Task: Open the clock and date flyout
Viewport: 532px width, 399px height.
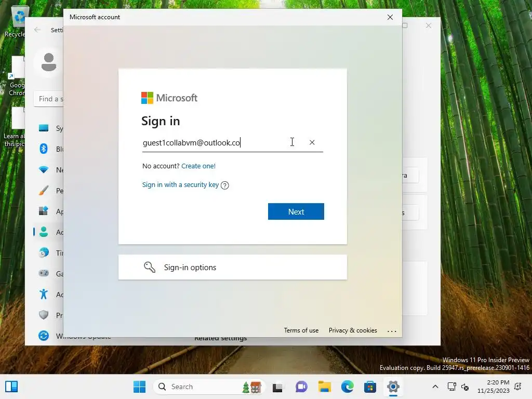Action: (x=494, y=387)
